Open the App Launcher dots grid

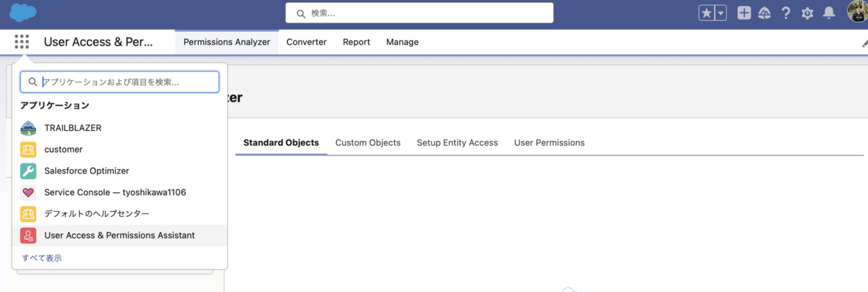(22, 42)
